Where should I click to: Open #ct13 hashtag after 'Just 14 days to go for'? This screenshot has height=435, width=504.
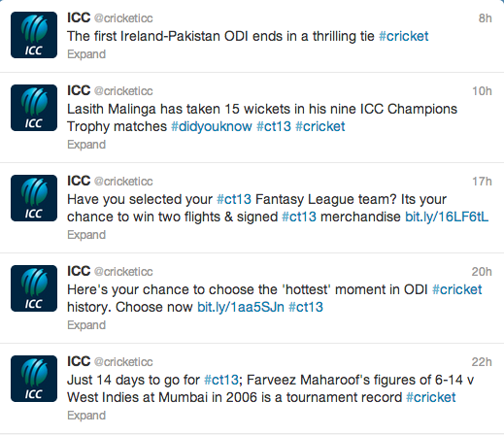(x=221, y=380)
